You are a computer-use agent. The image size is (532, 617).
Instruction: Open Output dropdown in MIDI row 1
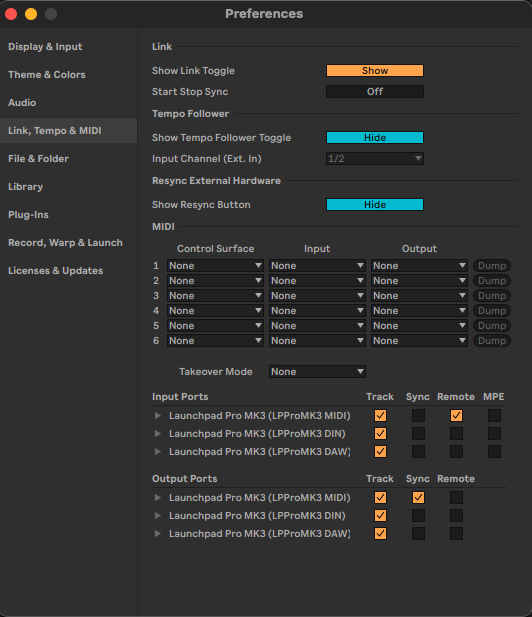click(x=419, y=266)
